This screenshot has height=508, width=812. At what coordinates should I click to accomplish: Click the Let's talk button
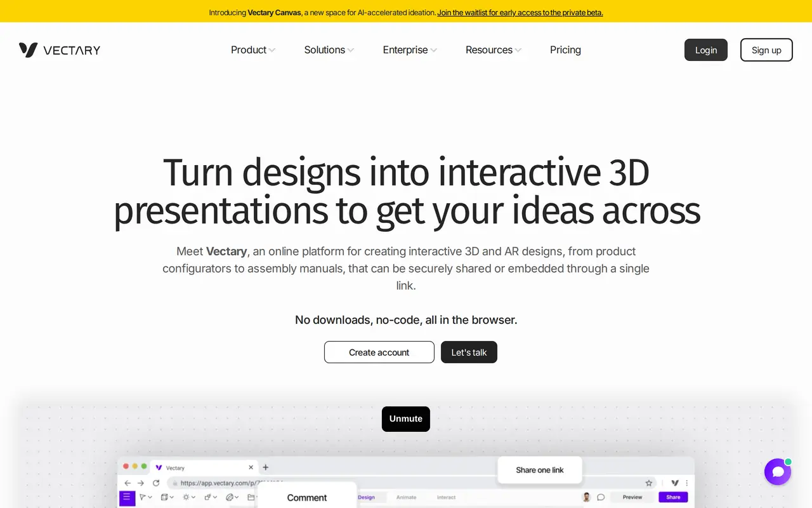(x=469, y=352)
